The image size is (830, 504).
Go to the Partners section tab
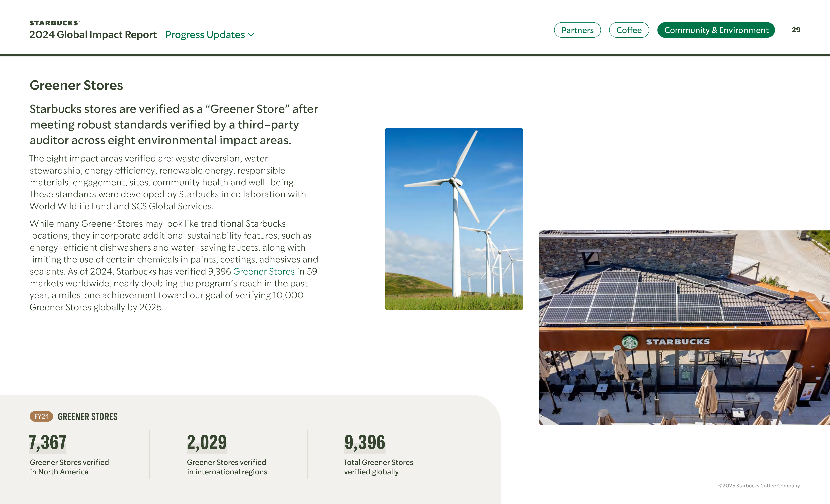coord(577,30)
